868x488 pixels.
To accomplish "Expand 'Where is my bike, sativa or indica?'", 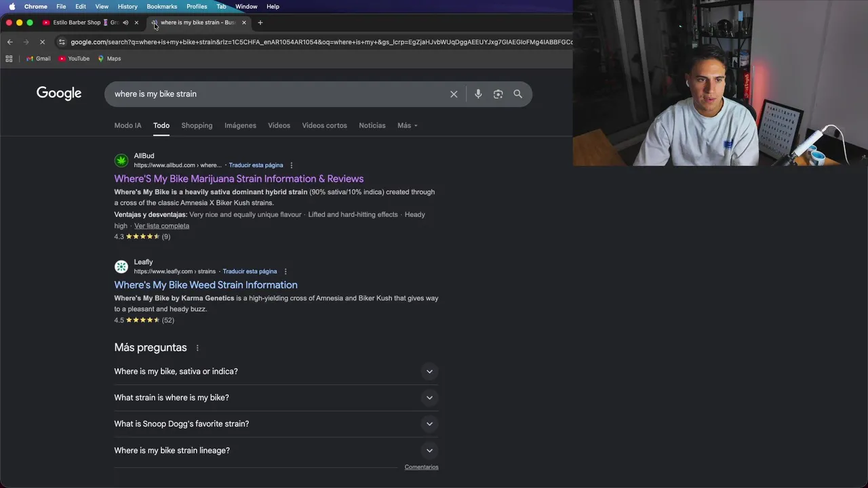I will (276, 371).
